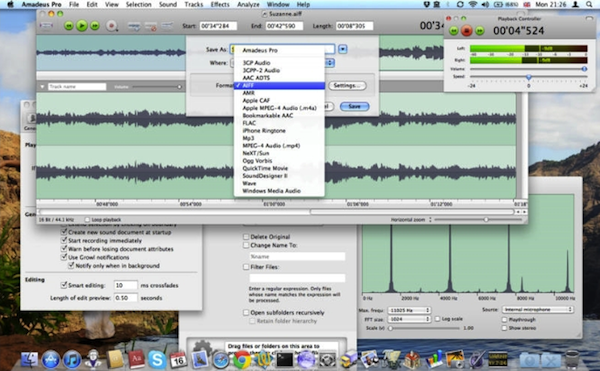Open Terminal from the Dock

[x=284, y=360]
